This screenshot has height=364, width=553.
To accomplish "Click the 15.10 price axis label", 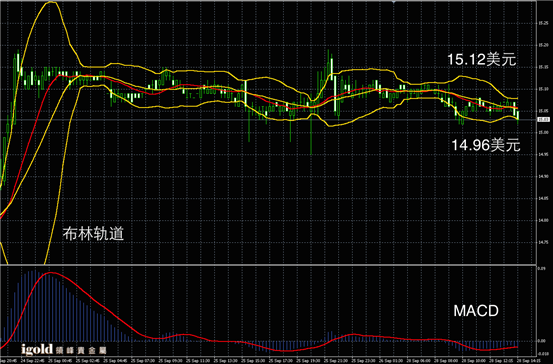I will pyautogui.click(x=543, y=89).
